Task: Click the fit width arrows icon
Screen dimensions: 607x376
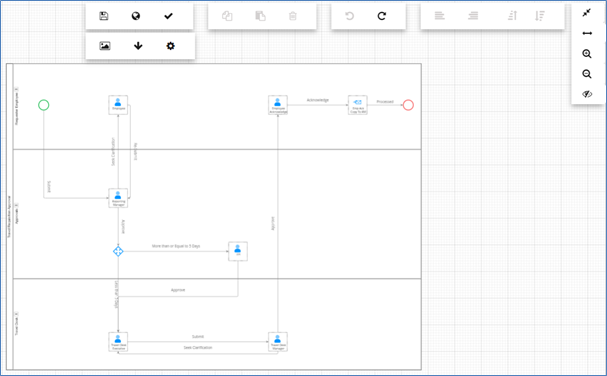Action: 587,33
